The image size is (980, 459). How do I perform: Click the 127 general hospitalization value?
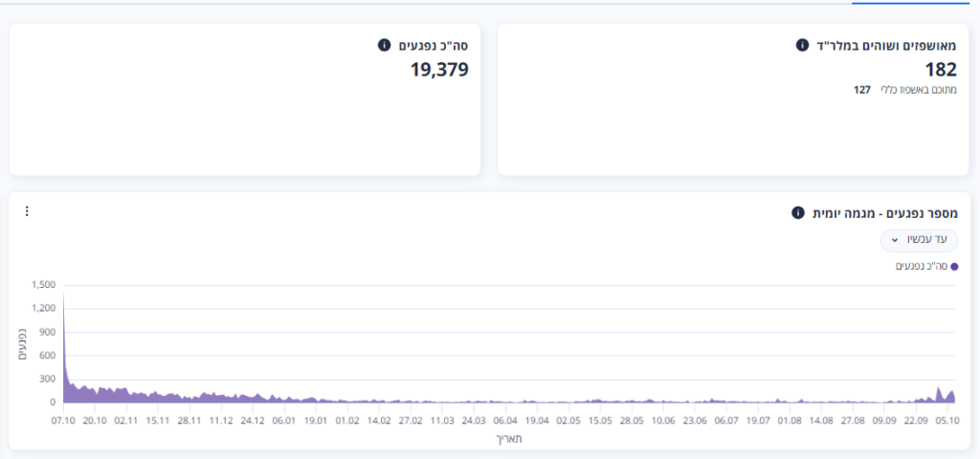click(x=862, y=89)
